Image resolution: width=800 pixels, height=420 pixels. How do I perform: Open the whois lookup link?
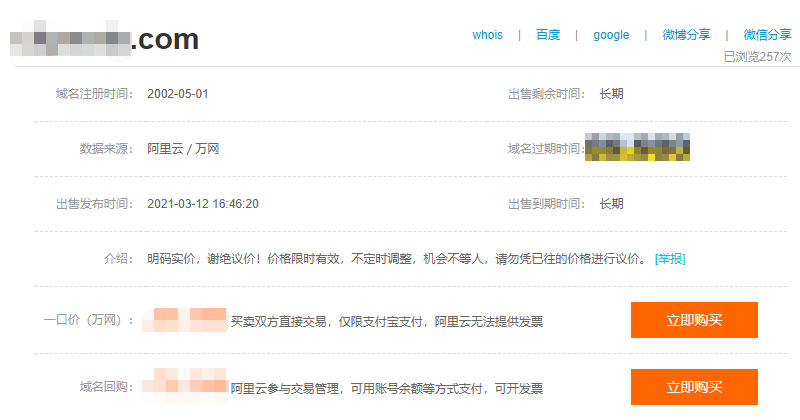pyautogui.click(x=487, y=35)
